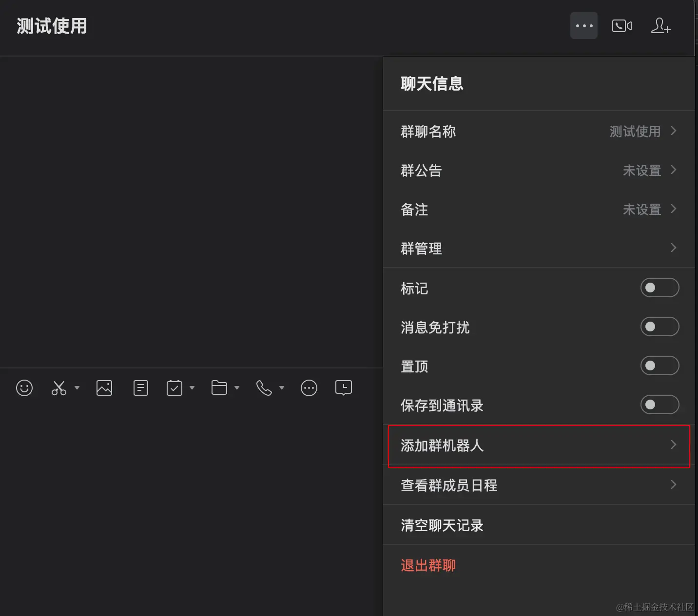Click the document note icon

[x=141, y=388]
